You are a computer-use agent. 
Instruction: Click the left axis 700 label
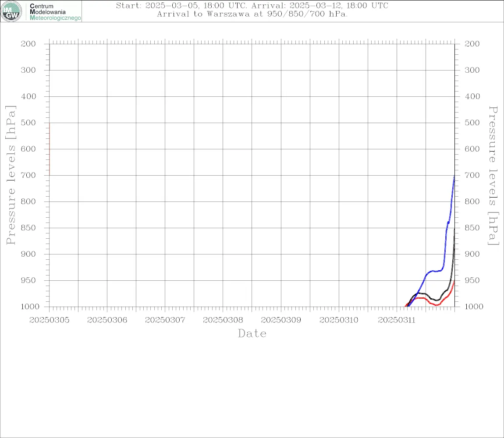pyautogui.click(x=28, y=175)
